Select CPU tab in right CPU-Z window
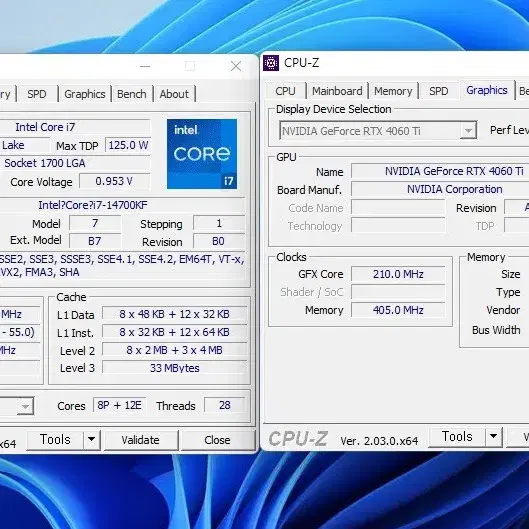This screenshot has width=529, height=529. 285,91
